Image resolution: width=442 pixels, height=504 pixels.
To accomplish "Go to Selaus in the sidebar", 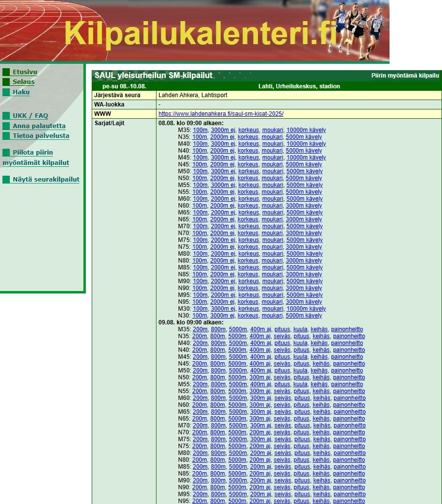I will [x=24, y=81].
